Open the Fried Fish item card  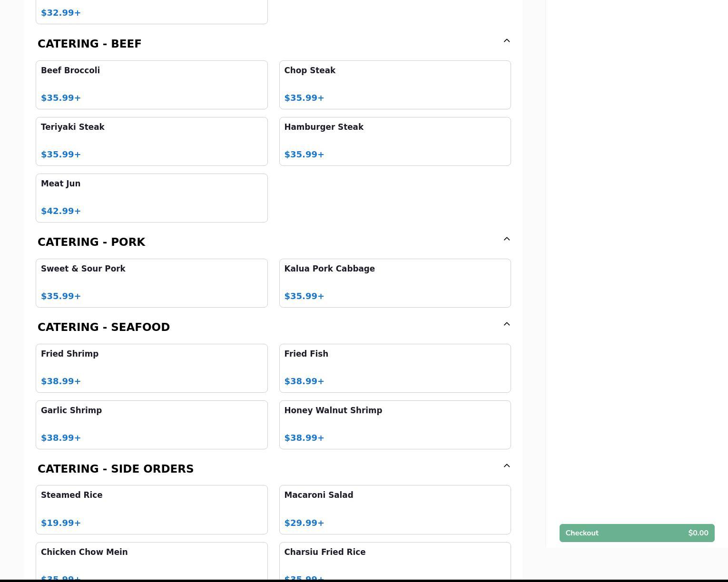[x=394, y=368]
